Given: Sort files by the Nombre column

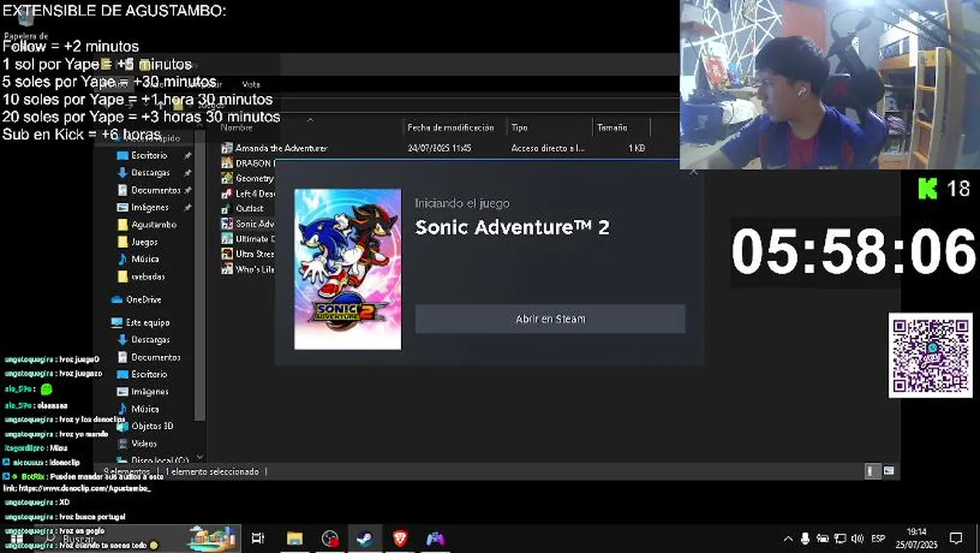Looking at the screenshot, I should (236, 127).
